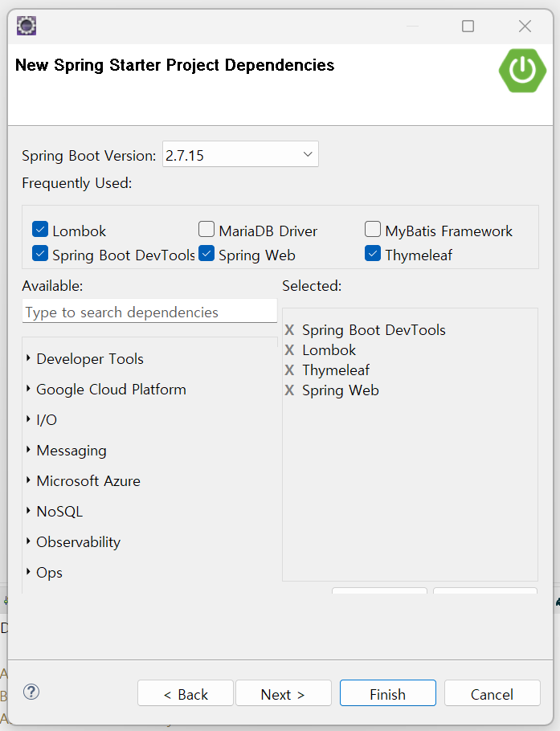
Task: Remove Spring Boot DevTools via its X
Action: [289, 330]
